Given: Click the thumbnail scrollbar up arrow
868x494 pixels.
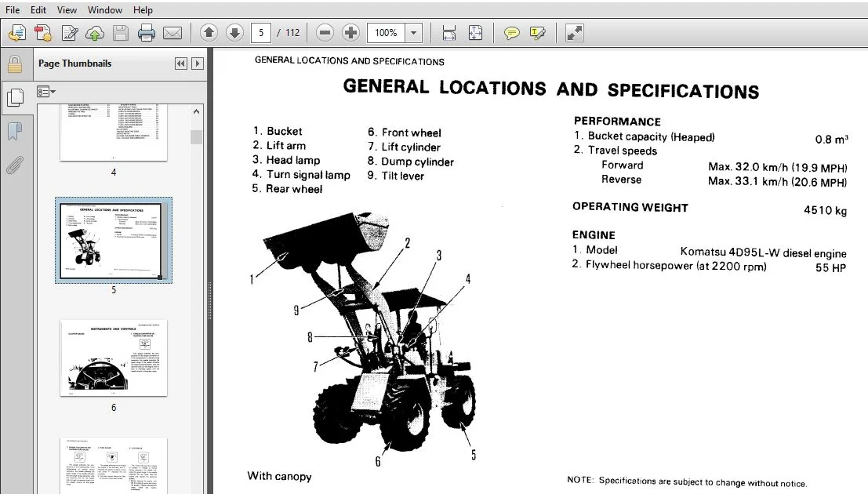Looking at the screenshot, I should point(196,111).
